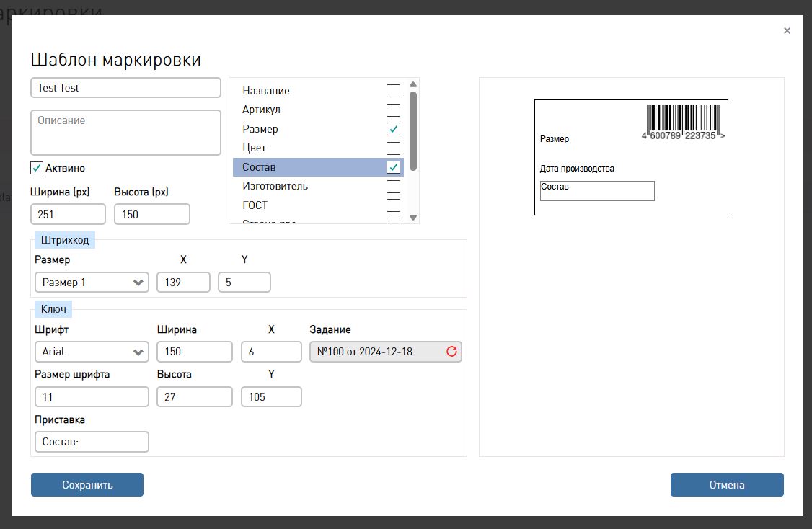The image size is (812, 529).
Task: Click the field list scroll up arrow
Action: point(412,84)
